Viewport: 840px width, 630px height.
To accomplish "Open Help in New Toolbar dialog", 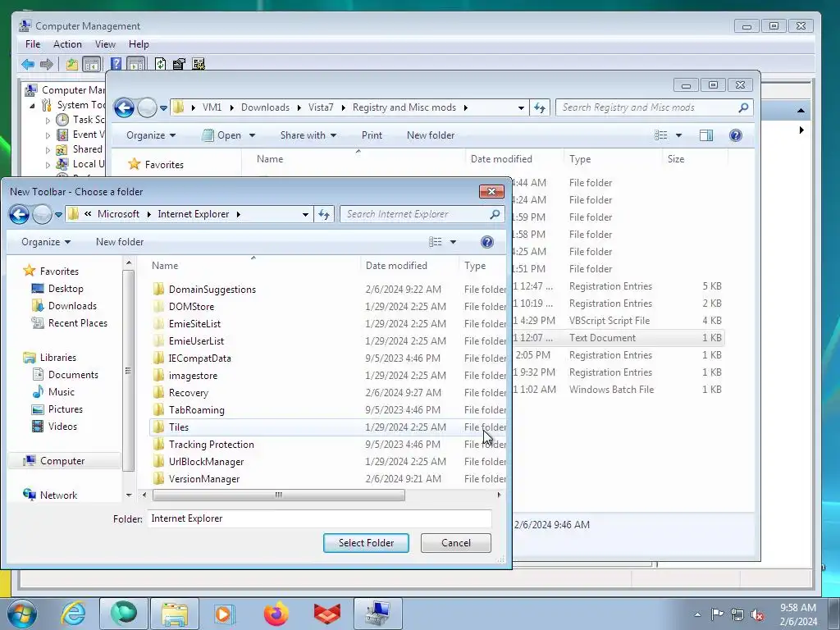I will (x=487, y=242).
